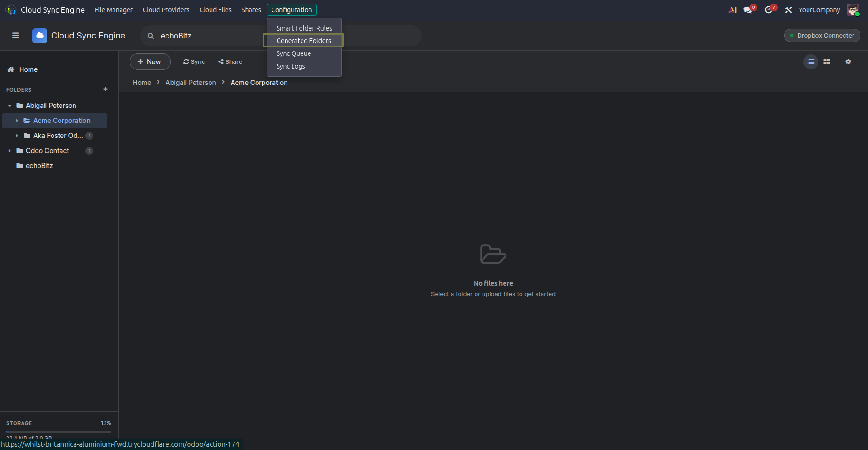Click the Dropbox Connecter status button
Viewport: 868px width, 450px height.
pyautogui.click(x=822, y=36)
